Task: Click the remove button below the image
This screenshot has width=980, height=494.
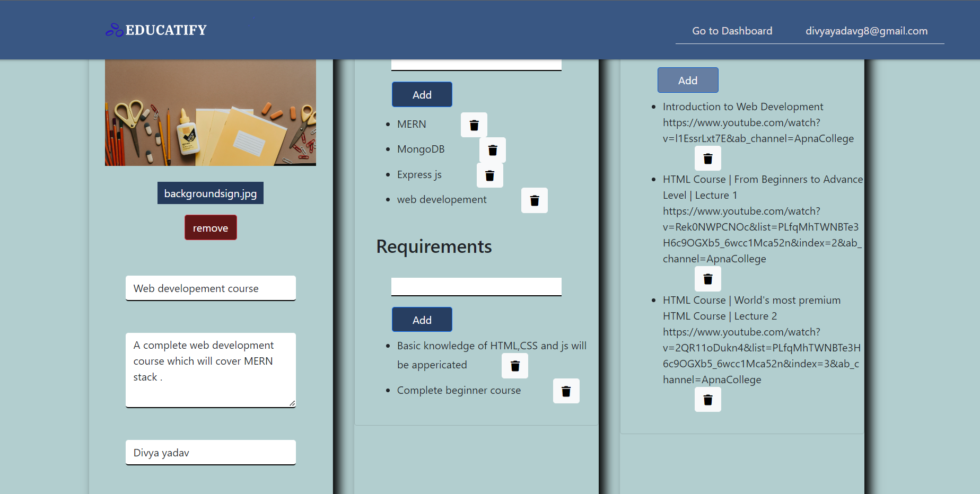Action: 211,227
